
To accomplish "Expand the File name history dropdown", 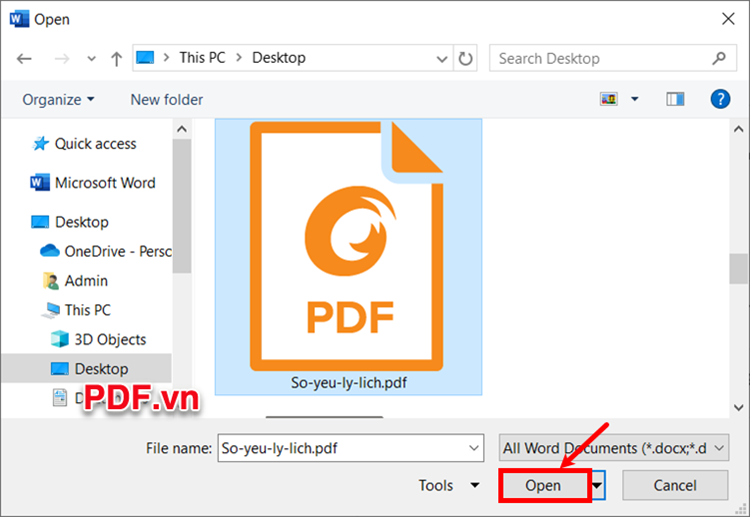I will (x=474, y=448).
